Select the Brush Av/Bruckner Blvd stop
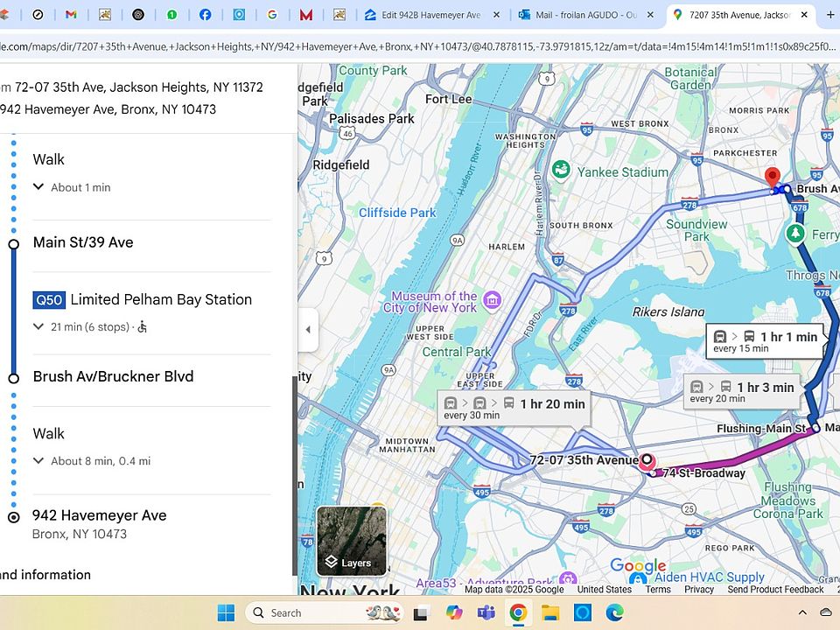The height and width of the screenshot is (630, 840). pyautogui.click(x=113, y=376)
